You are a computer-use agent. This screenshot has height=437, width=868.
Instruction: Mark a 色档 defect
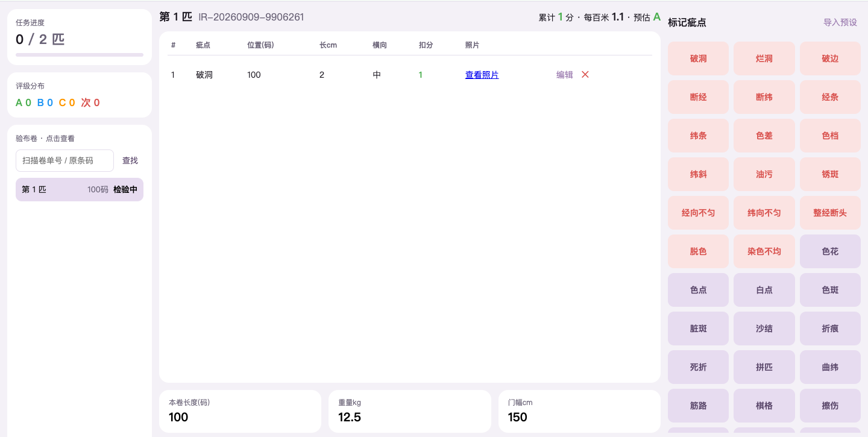pos(830,136)
